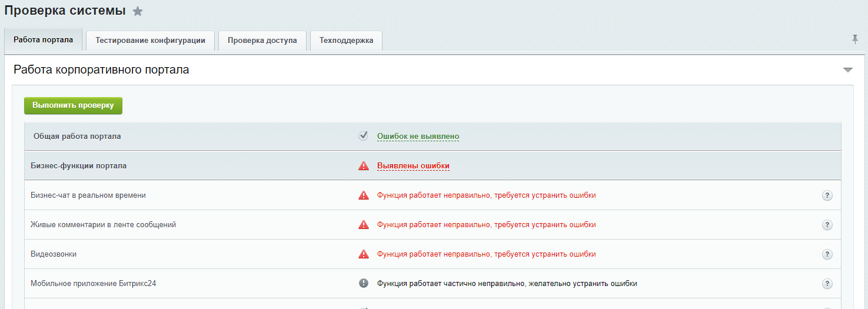
Task: Click the Ошибок не выявлено link
Action: coord(418,136)
